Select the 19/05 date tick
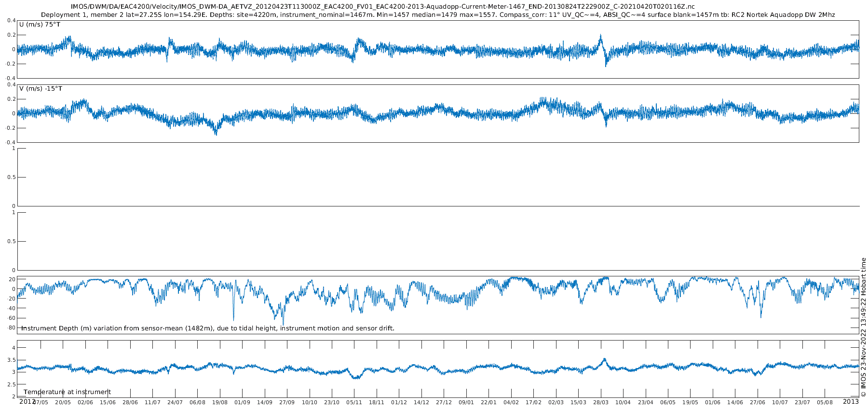Image resolution: width=868 pixels, height=410 pixels. click(x=691, y=402)
